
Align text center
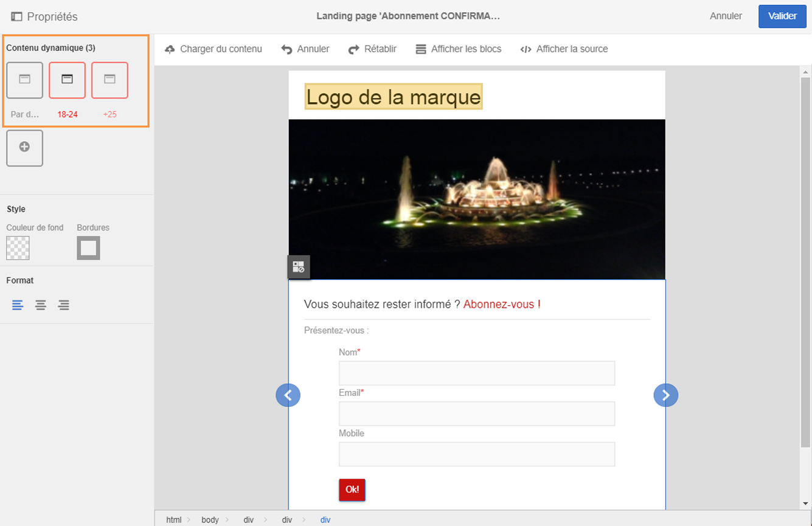41,305
